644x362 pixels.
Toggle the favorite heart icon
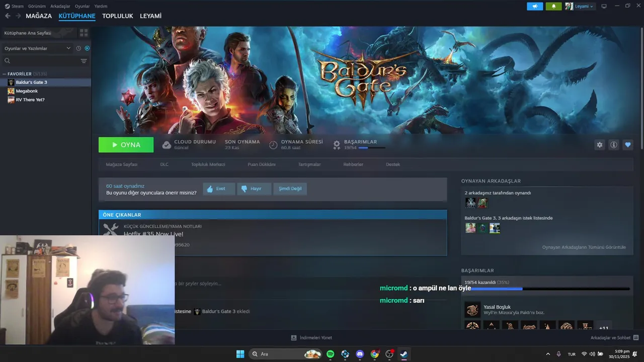point(627,145)
